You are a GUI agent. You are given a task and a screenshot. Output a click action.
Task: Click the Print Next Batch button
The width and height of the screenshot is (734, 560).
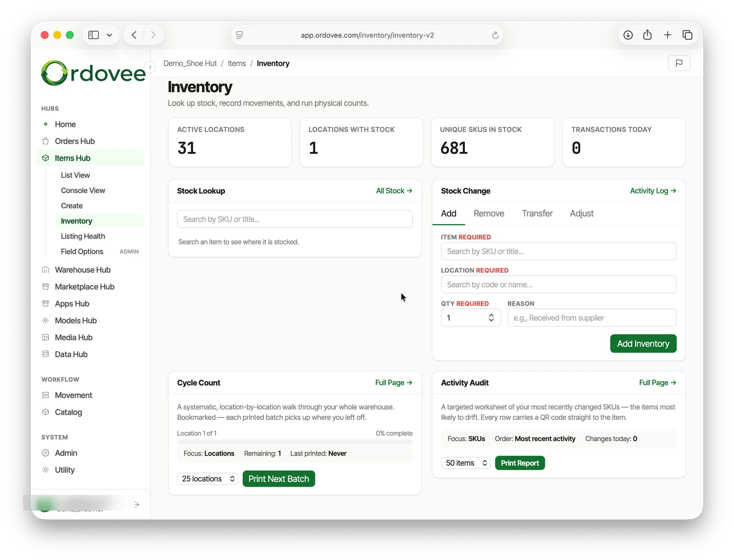[279, 479]
